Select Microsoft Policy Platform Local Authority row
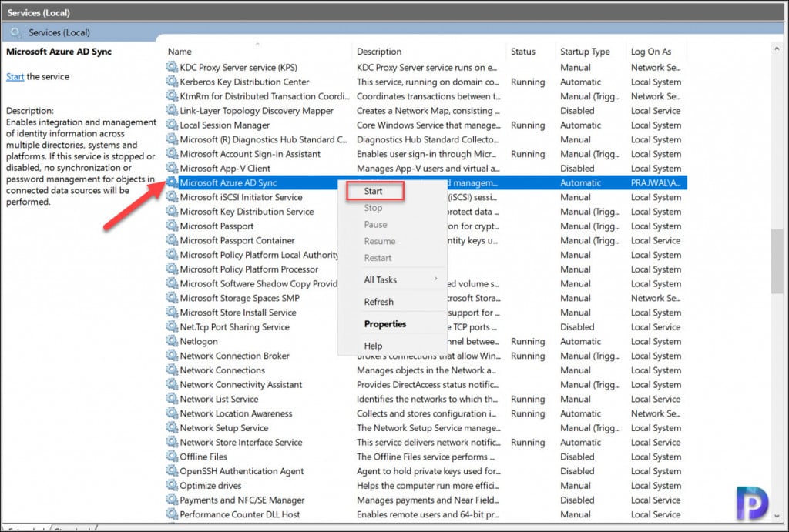Viewport: 789px width, 532px height. click(425, 254)
